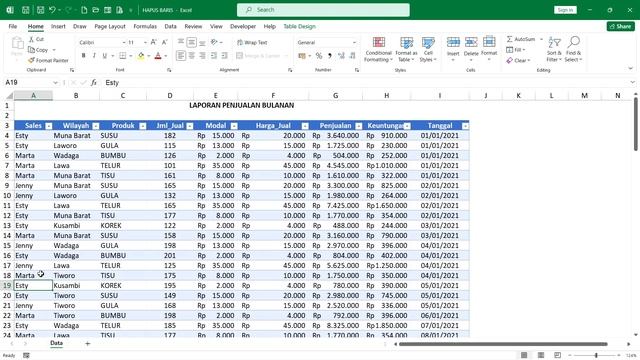
Task: Toggle Wrap Text
Action: click(252, 42)
